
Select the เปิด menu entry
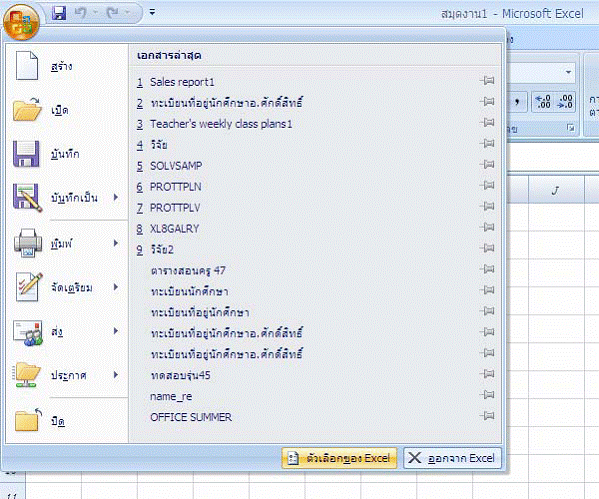[x=66, y=110]
